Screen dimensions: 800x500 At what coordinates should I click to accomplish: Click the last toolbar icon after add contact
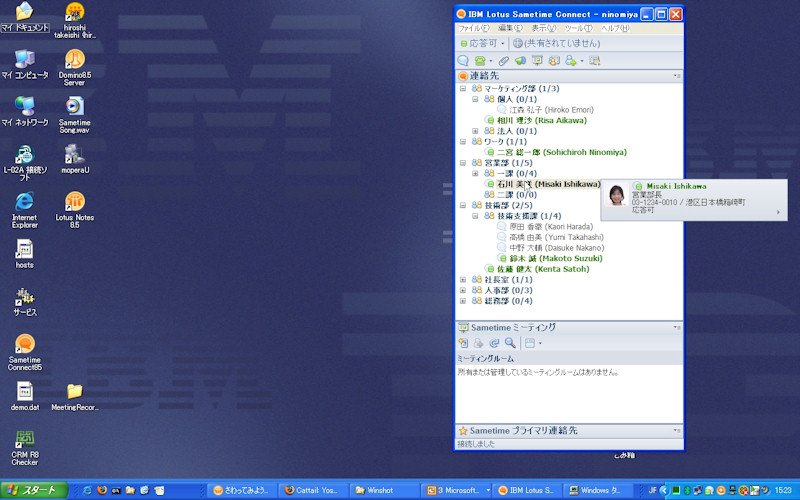click(594, 61)
